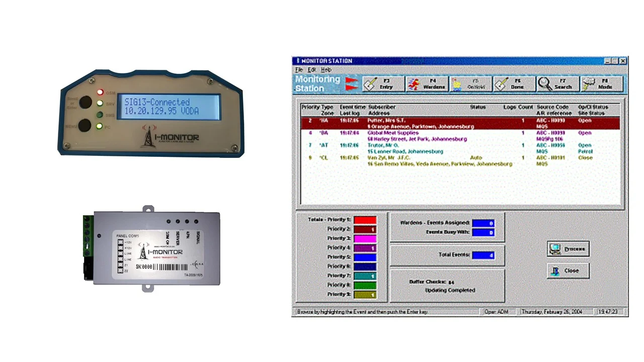Select the red Priority 1 total swatch
Screen dimensions: 644x362
click(365, 220)
